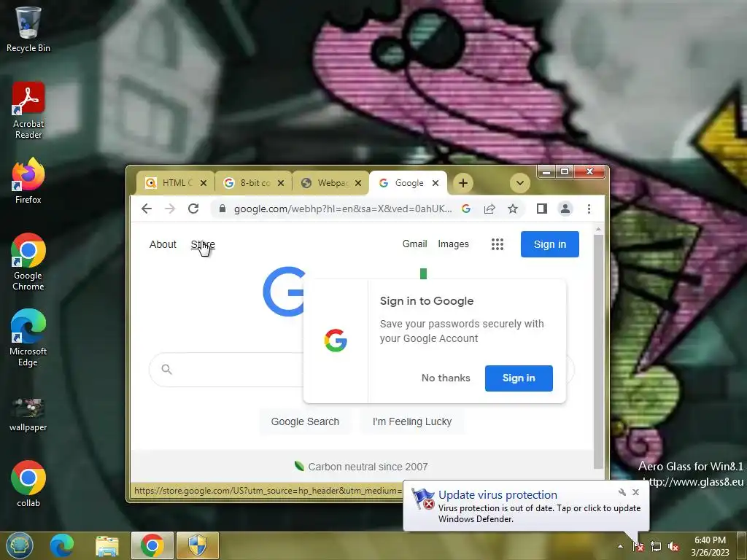The height and width of the screenshot is (560, 747).
Task: Select the Google tab
Action: 407,183
